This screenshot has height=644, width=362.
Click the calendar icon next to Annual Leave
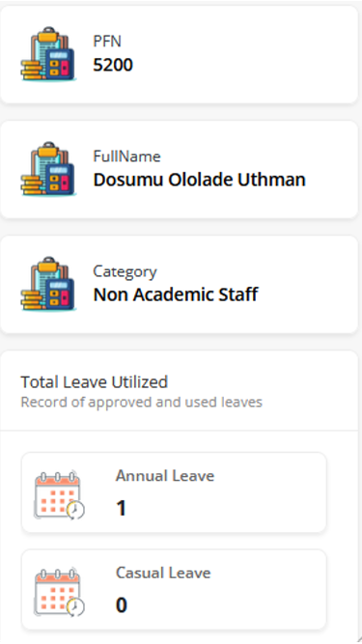(59, 495)
